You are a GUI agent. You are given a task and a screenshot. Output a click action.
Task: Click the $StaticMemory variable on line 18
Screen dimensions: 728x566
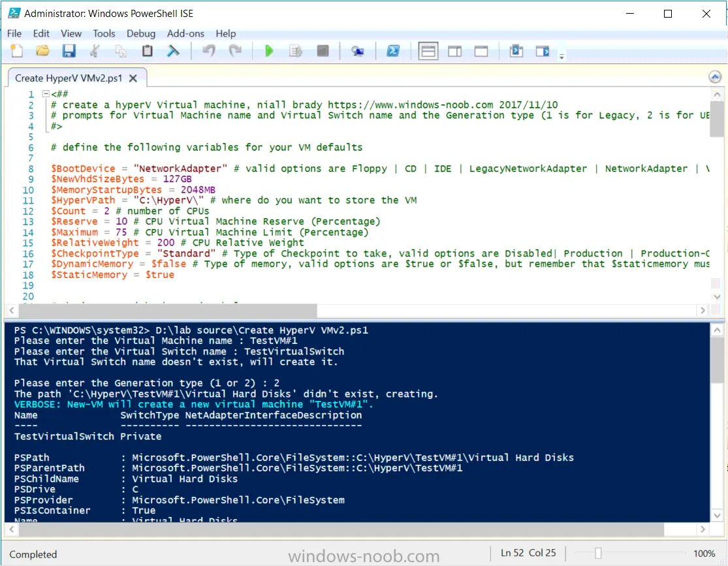pos(89,274)
